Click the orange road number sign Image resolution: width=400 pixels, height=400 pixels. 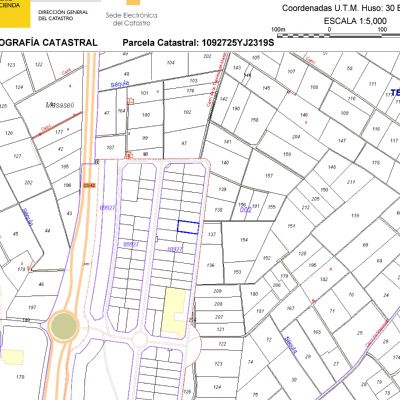coord(89,185)
